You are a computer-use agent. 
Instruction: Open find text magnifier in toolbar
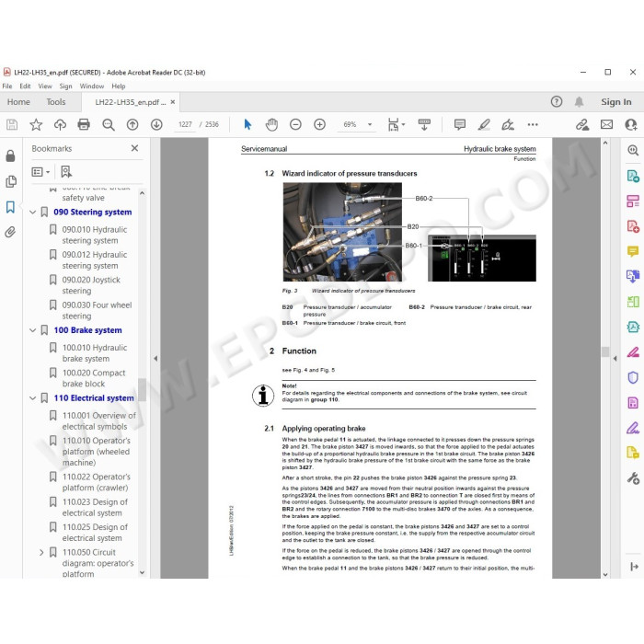(109, 124)
